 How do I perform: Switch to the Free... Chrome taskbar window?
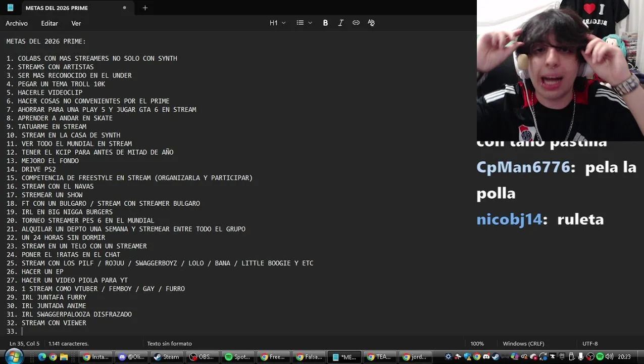click(273, 357)
